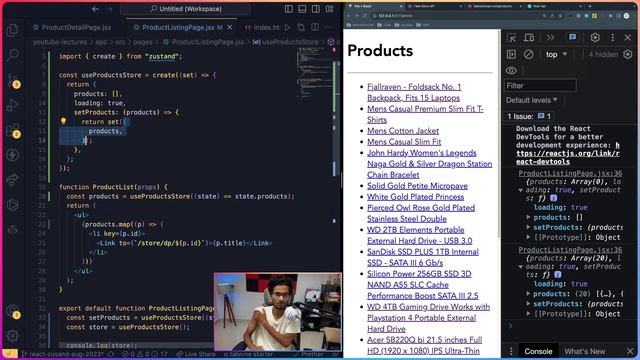Open the White Gold Plated Princess link

pos(416,197)
